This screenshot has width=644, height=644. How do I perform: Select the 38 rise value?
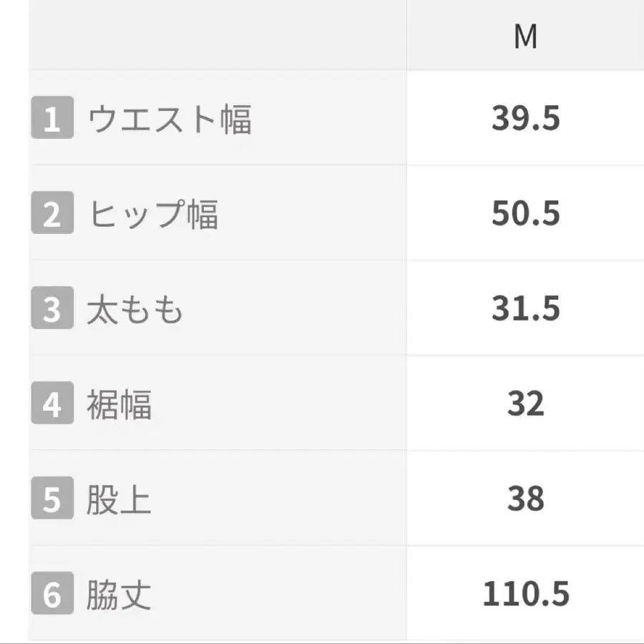coord(526,498)
